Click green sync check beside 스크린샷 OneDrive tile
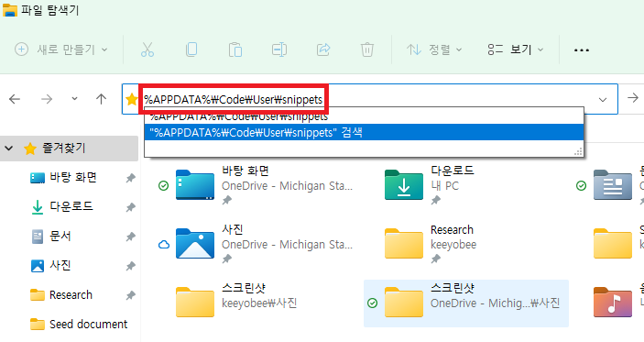 pyautogui.click(x=372, y=303)
